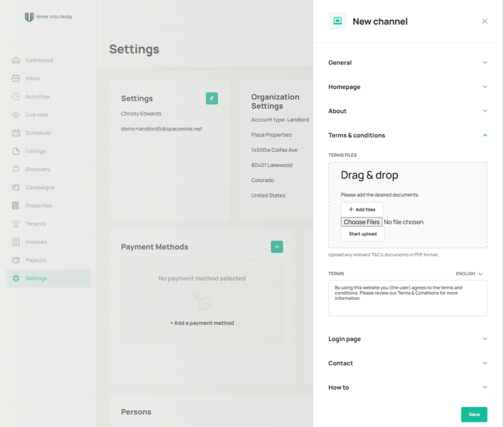Expand the Homepage section chevron
The width and height of the screenshot is (504, 427).
[485, 87]
